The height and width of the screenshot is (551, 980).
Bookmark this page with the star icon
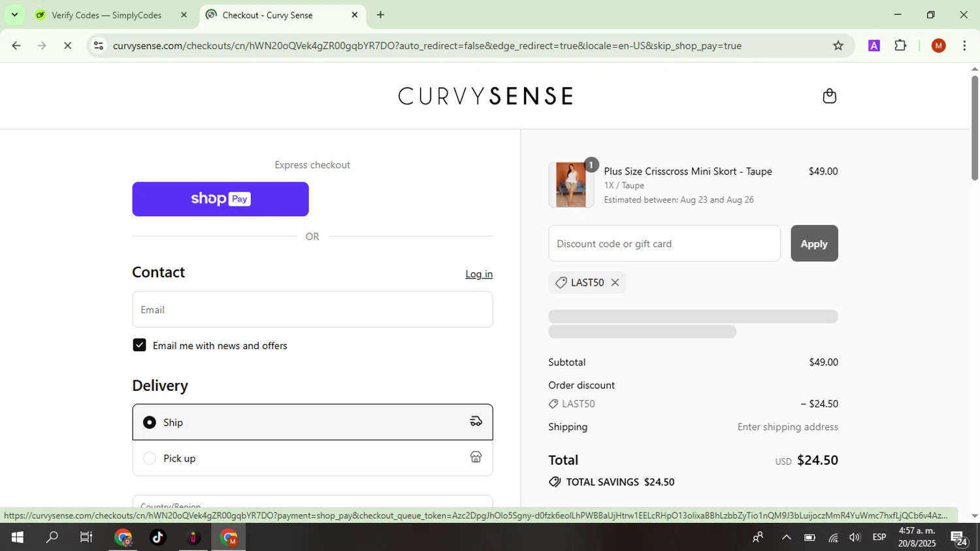tap(838, 46)
